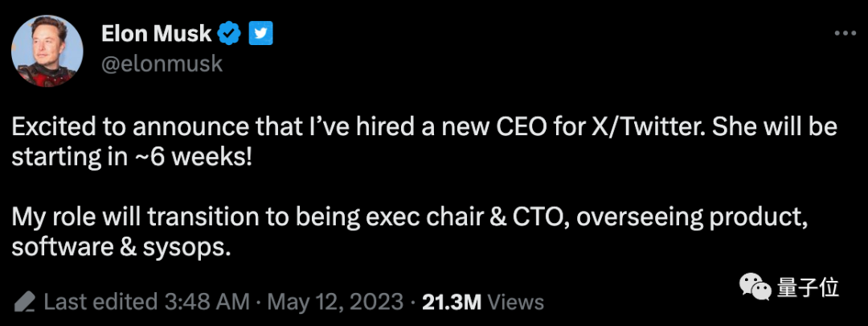This screenshot has height=326, width=868.
Task: Click the May 12, 2023 date
Action: coord(334,303)
